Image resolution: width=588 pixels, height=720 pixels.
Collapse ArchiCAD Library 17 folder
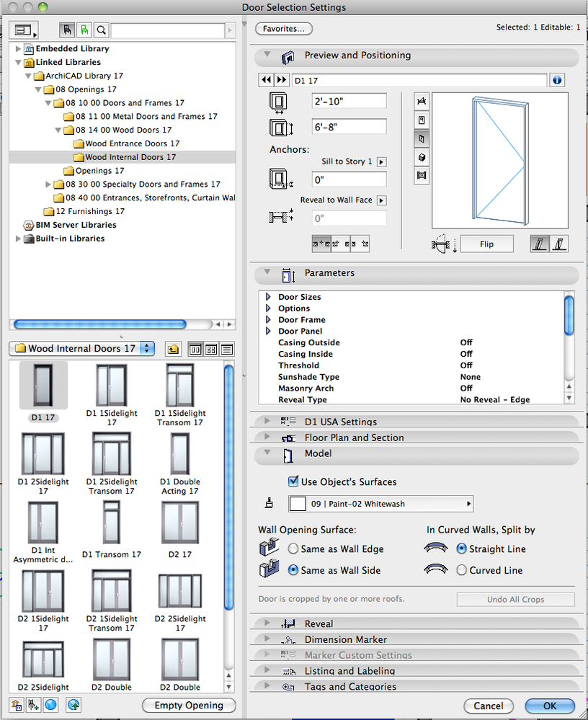(28, 76)
